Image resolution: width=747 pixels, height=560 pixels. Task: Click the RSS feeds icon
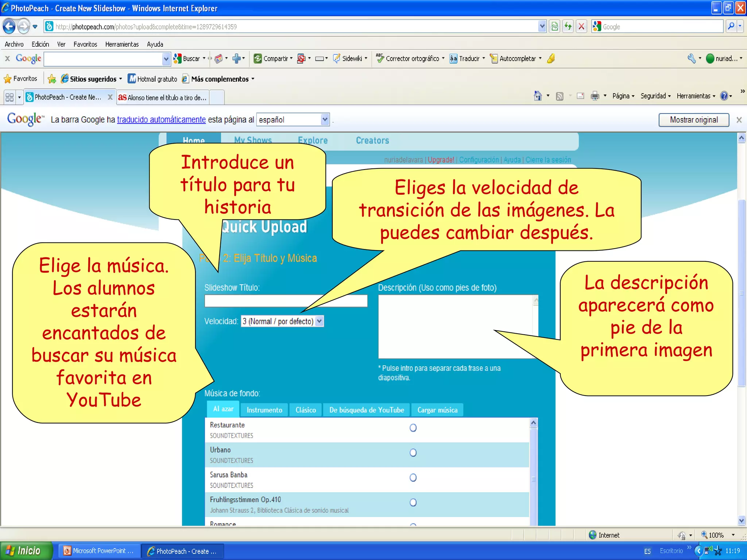coord(560,96)
